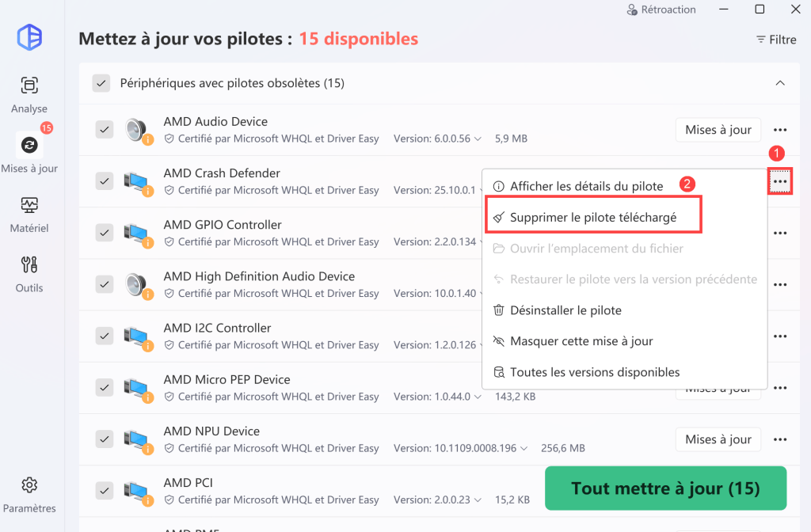Click the AMD Audio Device speaker icon
This screenshot has width=811, height=532.
click(x=138, y=130)
